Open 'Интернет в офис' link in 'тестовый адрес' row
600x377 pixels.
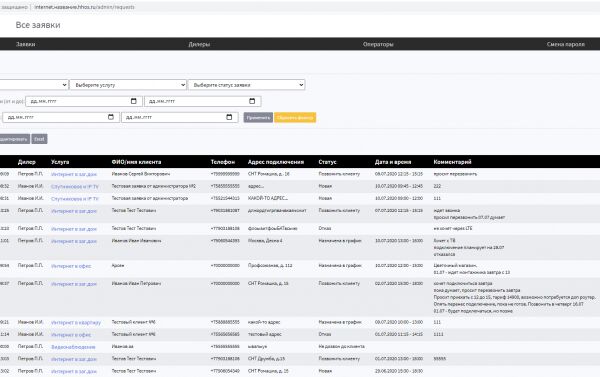71,335
